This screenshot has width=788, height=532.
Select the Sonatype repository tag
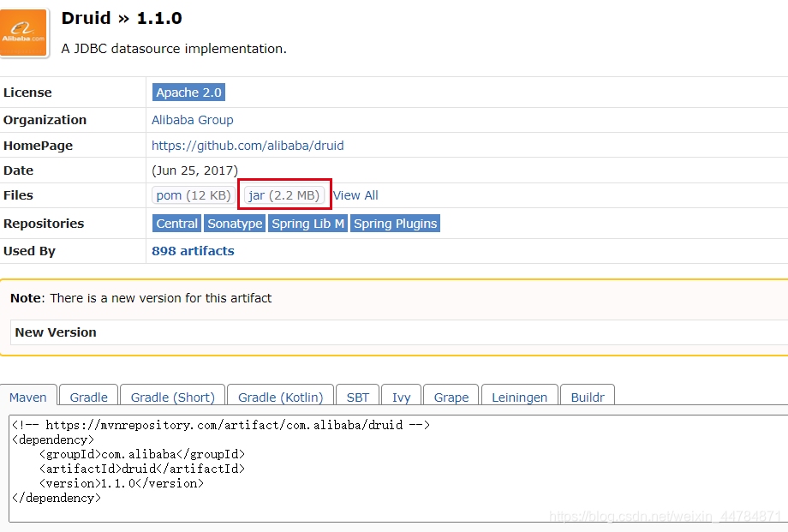pyautogui.click(x=235, y=224)
